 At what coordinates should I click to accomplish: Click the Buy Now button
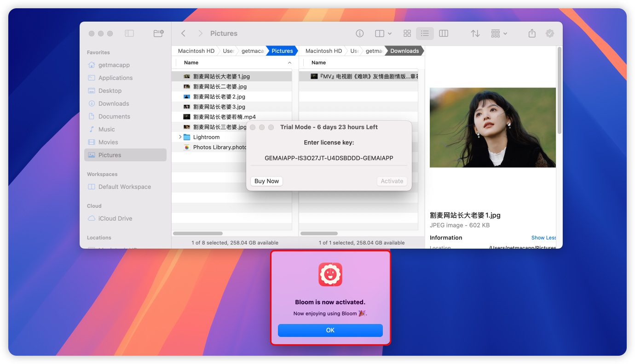[267, 181]
